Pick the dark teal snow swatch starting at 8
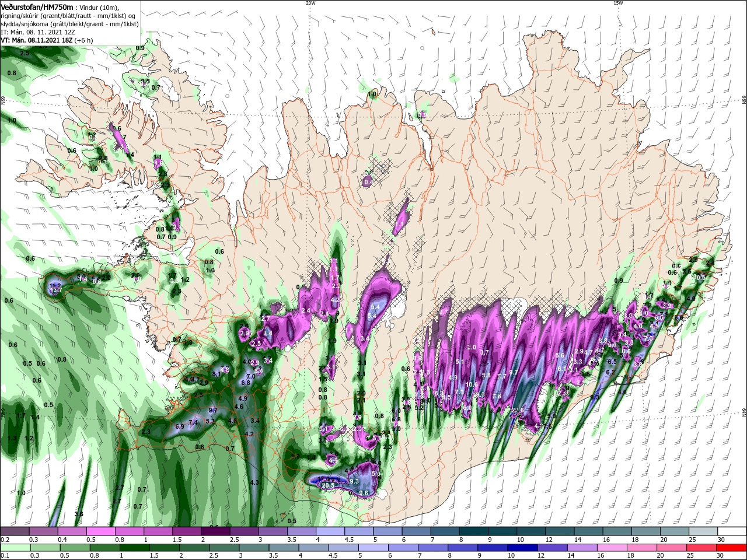 click(x=474, y=531)
